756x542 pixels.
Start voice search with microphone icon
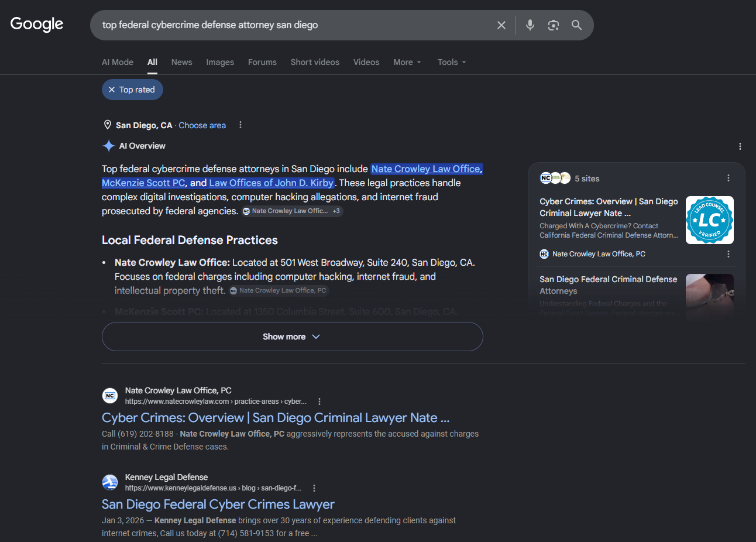(x=530, y=25)
